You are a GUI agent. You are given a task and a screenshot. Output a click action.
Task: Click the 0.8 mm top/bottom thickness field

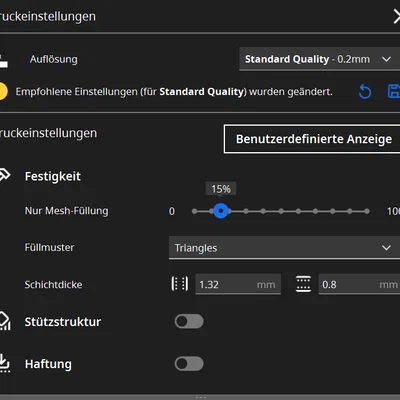tap(359, 284)
